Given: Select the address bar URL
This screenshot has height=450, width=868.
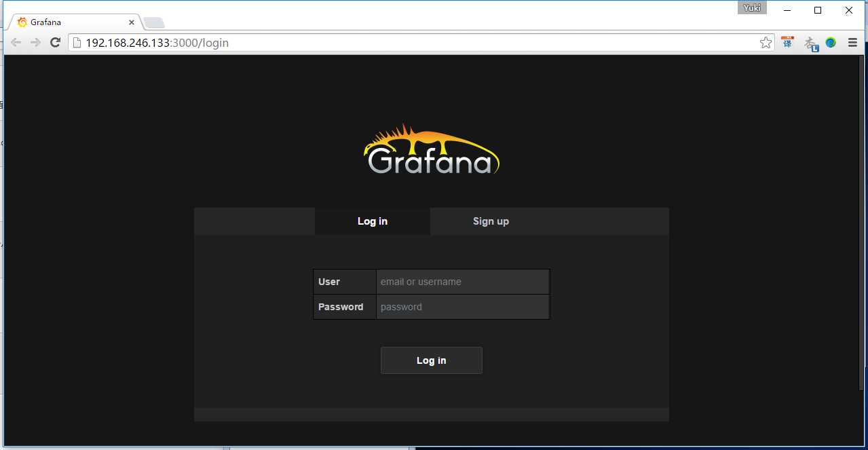Looking at the screenshot, I should 157,43.
